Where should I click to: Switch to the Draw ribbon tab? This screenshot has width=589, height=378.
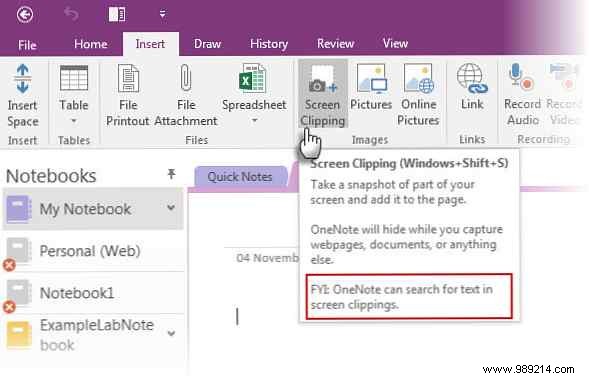tap(207, 44)
